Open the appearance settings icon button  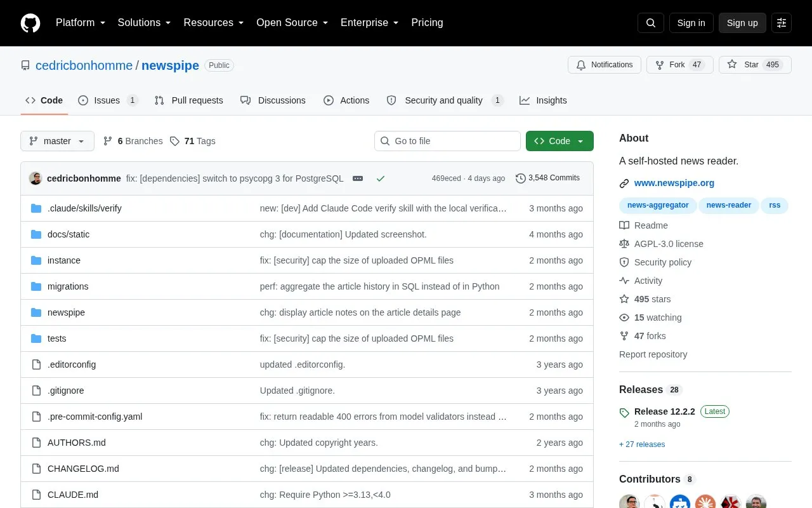[782, 23]
